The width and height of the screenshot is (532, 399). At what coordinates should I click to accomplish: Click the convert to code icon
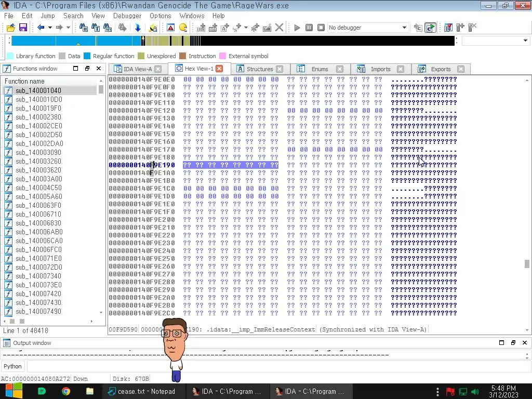(201, 28)
